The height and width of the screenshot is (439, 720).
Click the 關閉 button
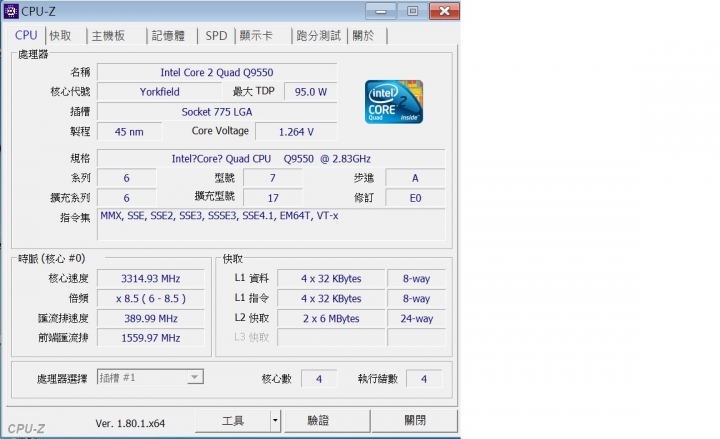[415, 421]
